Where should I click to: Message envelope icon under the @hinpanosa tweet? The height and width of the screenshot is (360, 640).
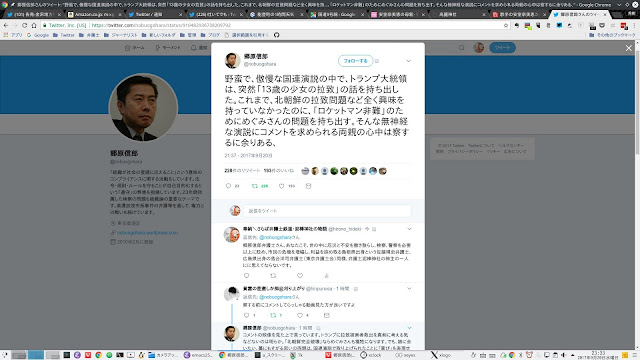(327, 315)
